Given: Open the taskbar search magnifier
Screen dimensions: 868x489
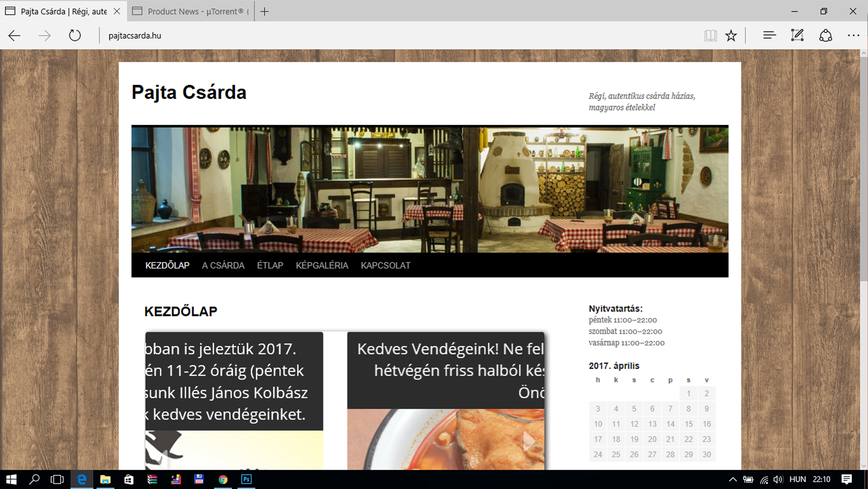Looking at the screenshot, I should point(34,479).
